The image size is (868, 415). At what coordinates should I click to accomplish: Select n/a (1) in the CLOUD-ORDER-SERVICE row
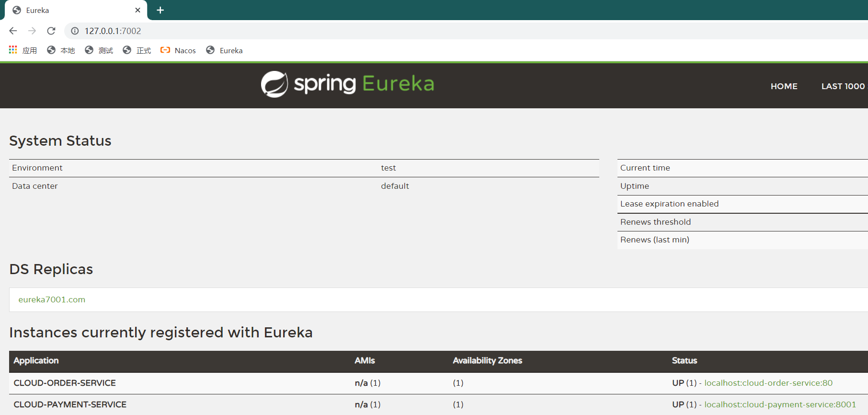pyautogui.click(x=367, y=383)
